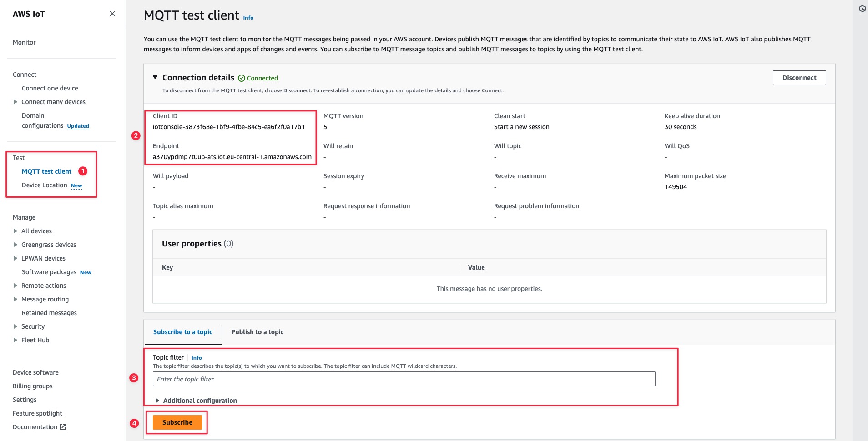Open Domain configurations in sidebar
Image resolution: width=868 pixels, height=441 pixels.
click(42, 120)
